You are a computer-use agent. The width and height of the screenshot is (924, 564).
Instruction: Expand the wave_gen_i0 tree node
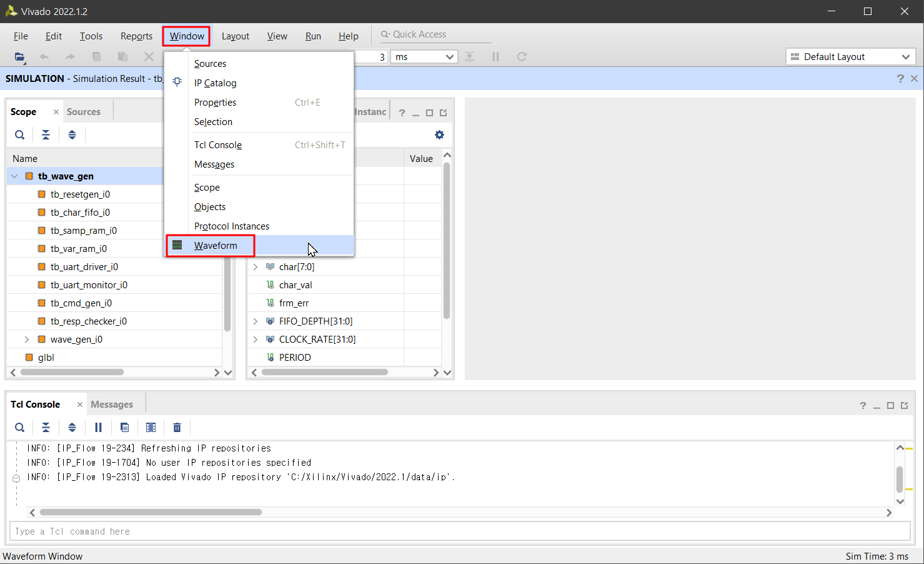tap(26, 340)
